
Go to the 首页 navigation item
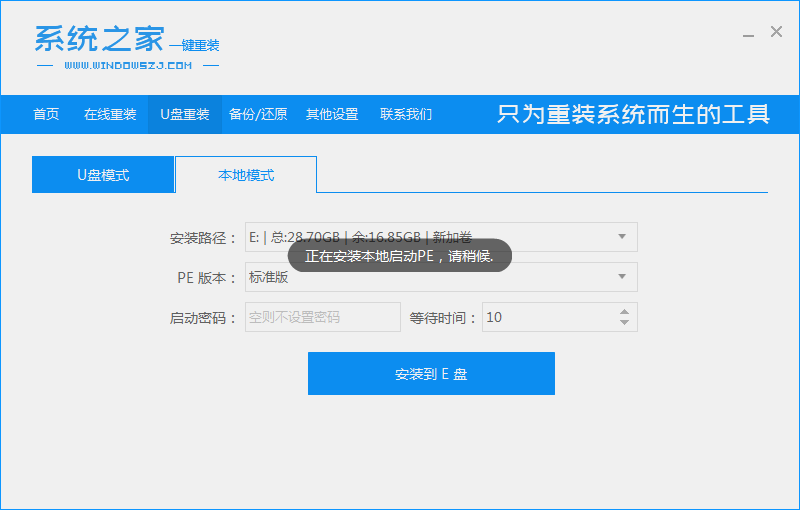click(46, 114)
